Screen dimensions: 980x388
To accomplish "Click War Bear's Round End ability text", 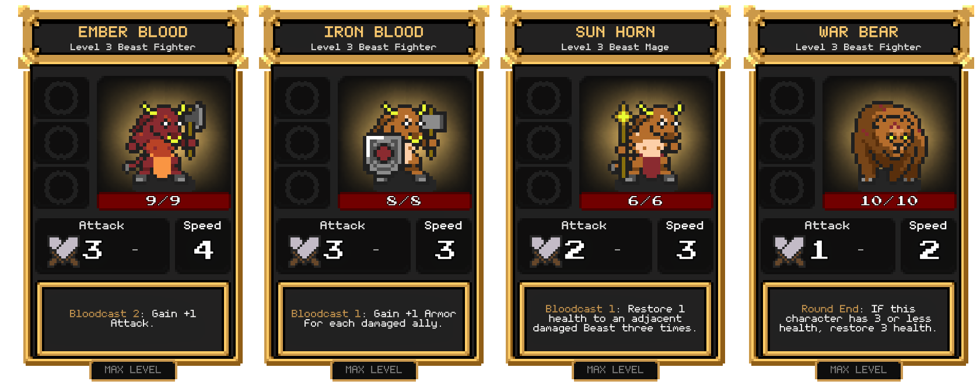I will [858, 319].
